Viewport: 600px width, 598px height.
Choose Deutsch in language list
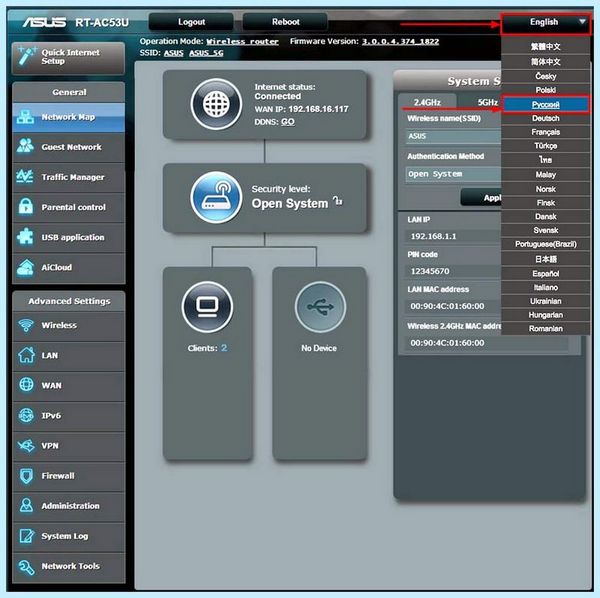[x=546, y=118]
